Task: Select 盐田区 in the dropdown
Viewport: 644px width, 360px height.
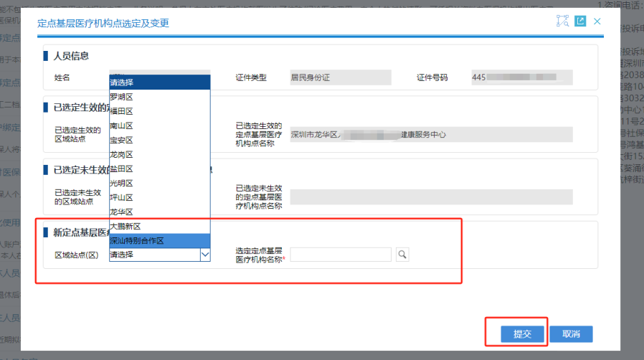Action: tap(122, 169)
